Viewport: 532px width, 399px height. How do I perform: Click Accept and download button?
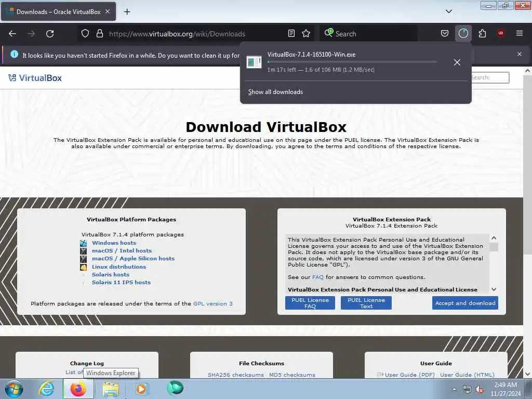pyautogui.click(x=465, y=303)
